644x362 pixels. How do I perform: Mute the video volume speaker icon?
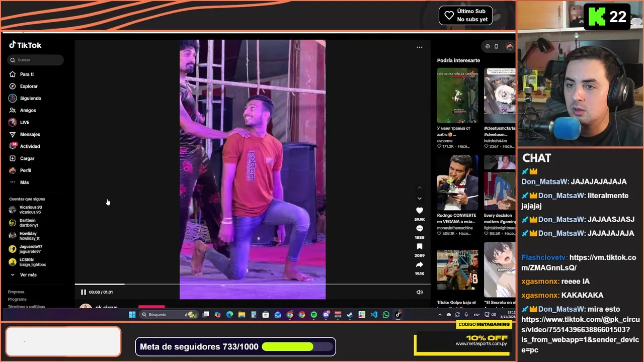click(420, 292)
